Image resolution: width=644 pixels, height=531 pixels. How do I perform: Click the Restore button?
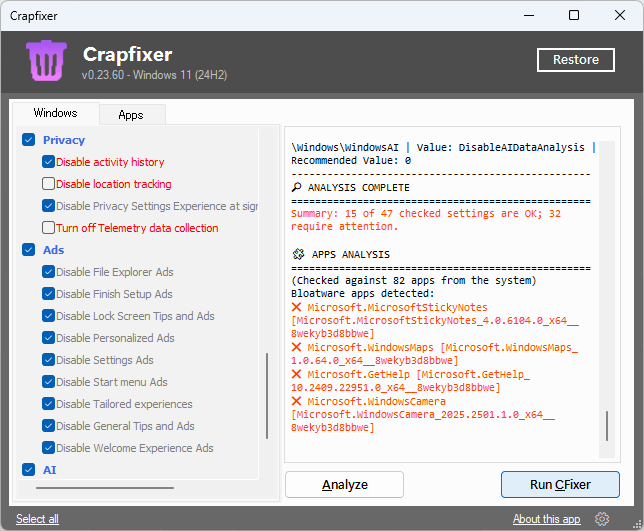tap(575, 60)
